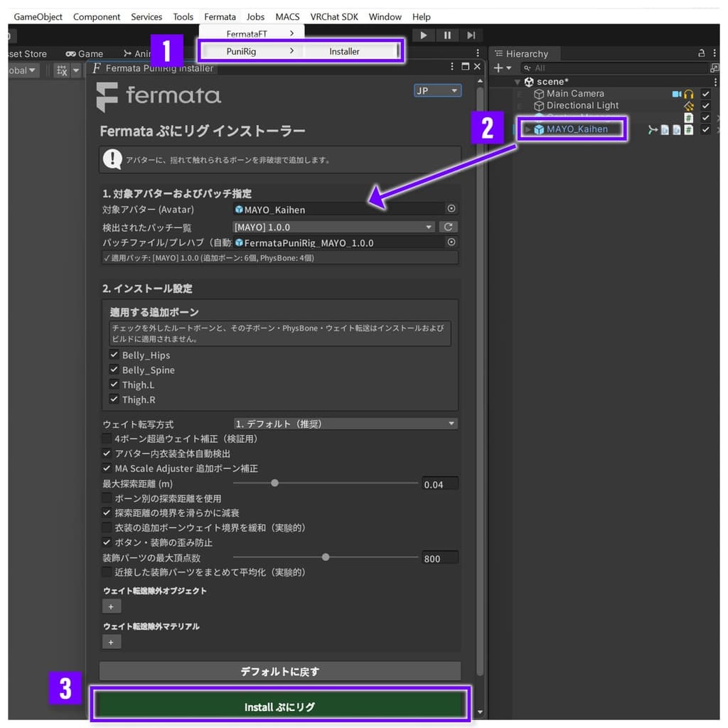
Task: Open the MACS menu
Action: (287, 17)
